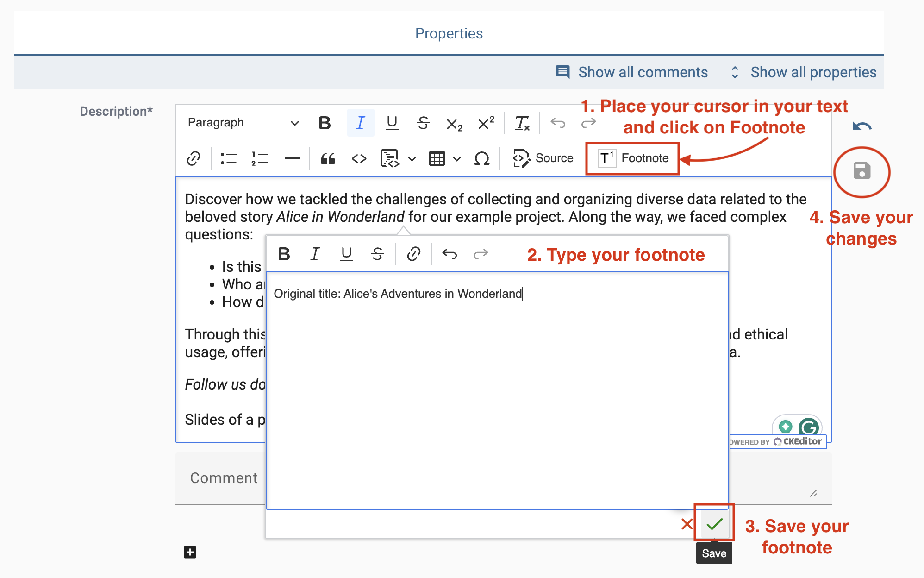Insert link from main toolbar
The height and width of the screenshot is (578, 924).
[194, 159]
